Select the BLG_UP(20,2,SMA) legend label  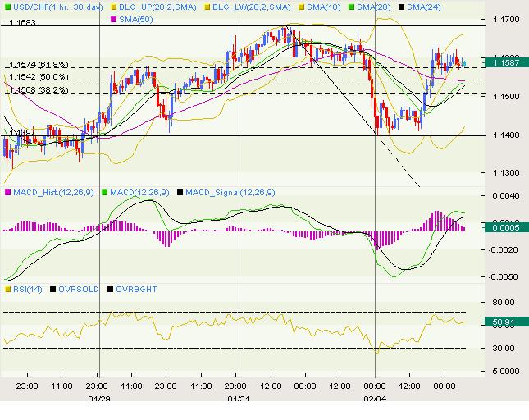[157, 7]
